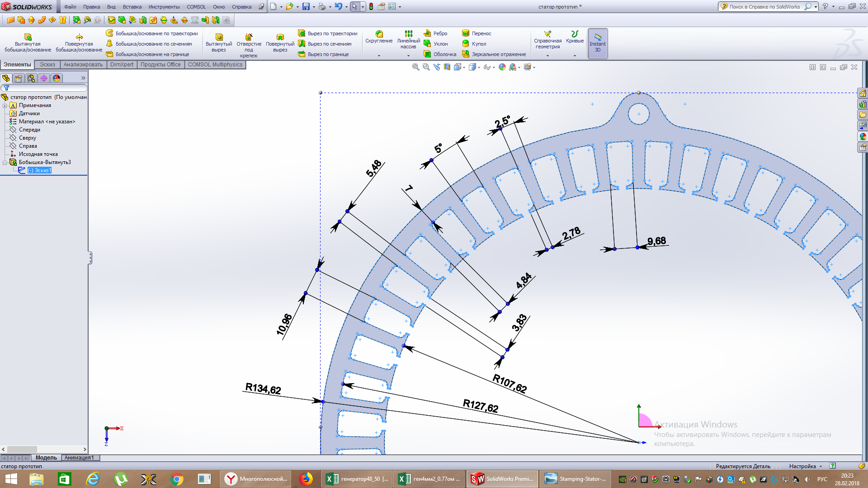Expand the Скругление dropdown arrow

(379, 56)
